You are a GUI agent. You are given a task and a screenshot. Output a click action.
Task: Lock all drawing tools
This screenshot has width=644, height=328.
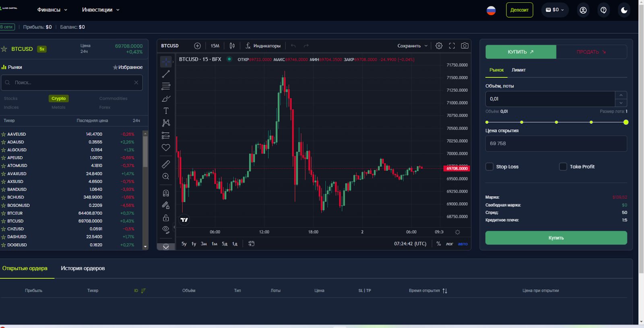[166, 218]
